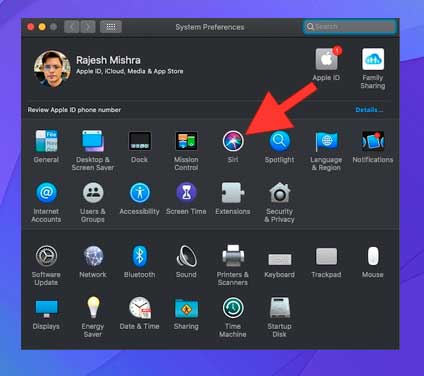Go back with the back arrow
The image size is (424, 376).
(72, 27)
